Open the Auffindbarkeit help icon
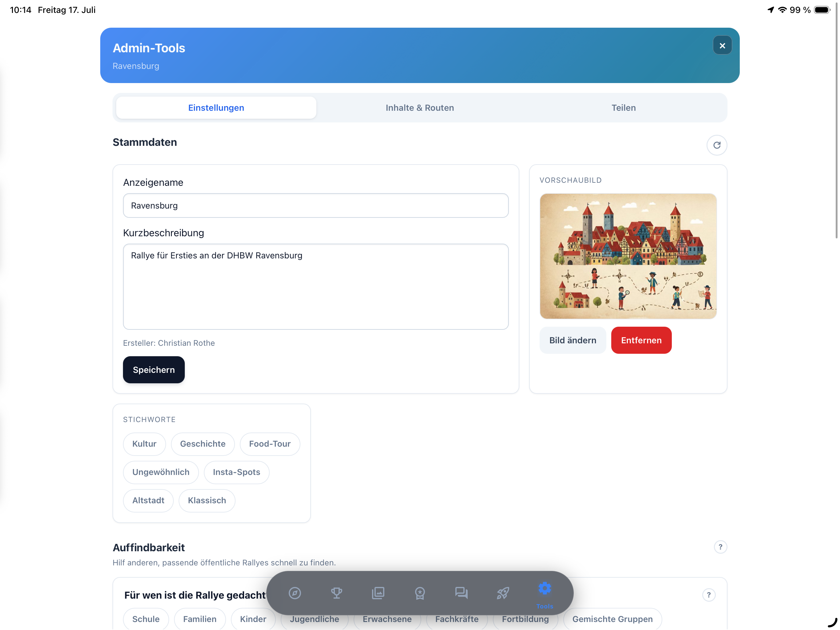840x630 pixels. click(720, 547)
